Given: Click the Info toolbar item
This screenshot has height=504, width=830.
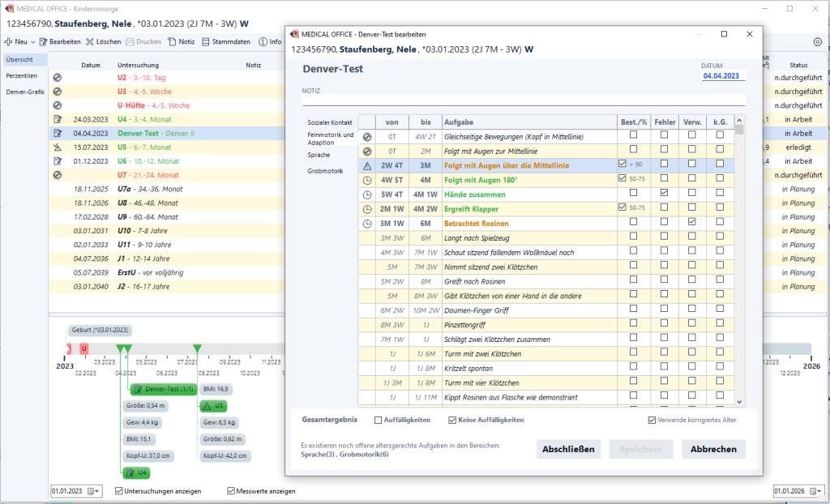Looking at the screenshot, I should pos(270,41).
